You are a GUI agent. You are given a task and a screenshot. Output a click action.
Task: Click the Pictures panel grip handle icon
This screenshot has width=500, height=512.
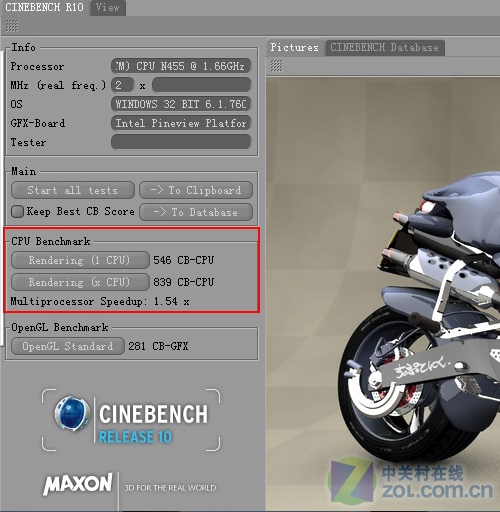[x=277, y=66]
